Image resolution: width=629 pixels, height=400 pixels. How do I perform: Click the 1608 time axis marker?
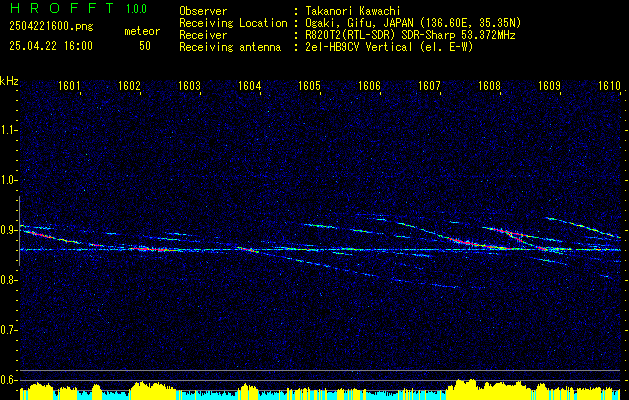pos(489,85)
